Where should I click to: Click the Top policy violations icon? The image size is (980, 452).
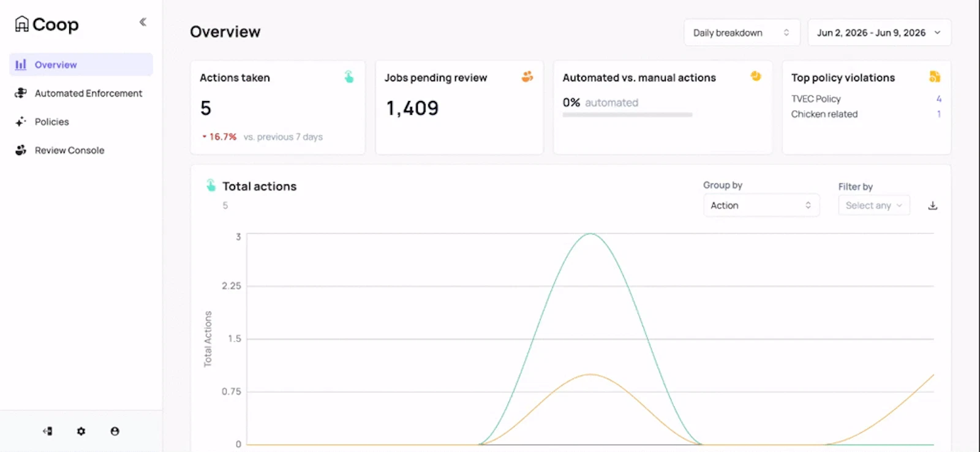click(x=935, y=77)
